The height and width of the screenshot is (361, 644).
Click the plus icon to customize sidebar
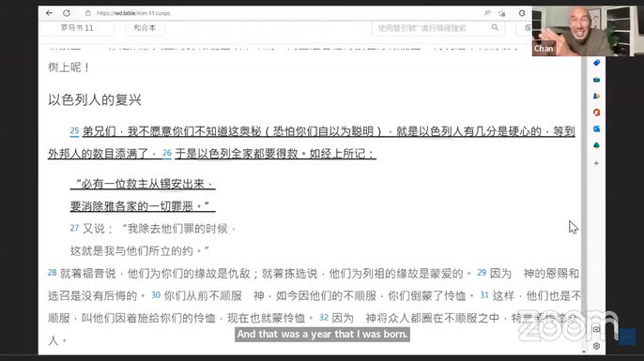click(x=596, y=163)
